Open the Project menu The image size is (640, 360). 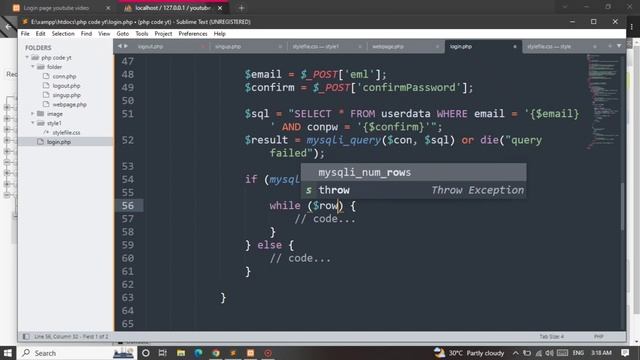pyautogui.click(x=163, y=34)
